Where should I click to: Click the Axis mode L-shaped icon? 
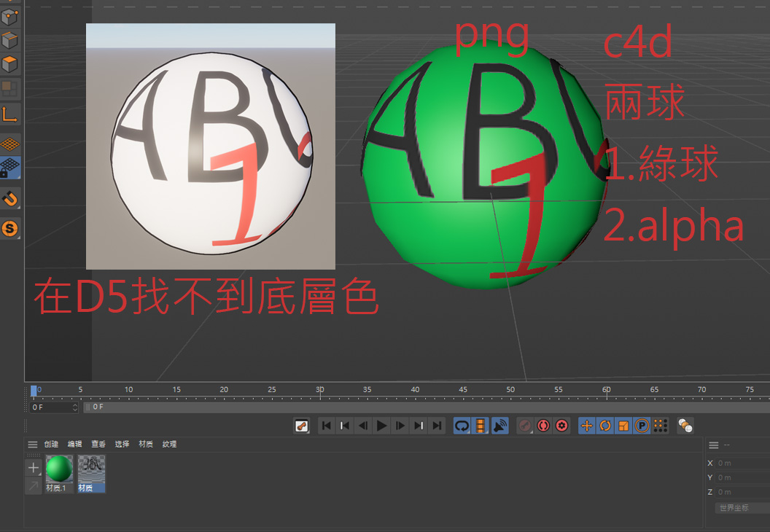click(11, 114)
